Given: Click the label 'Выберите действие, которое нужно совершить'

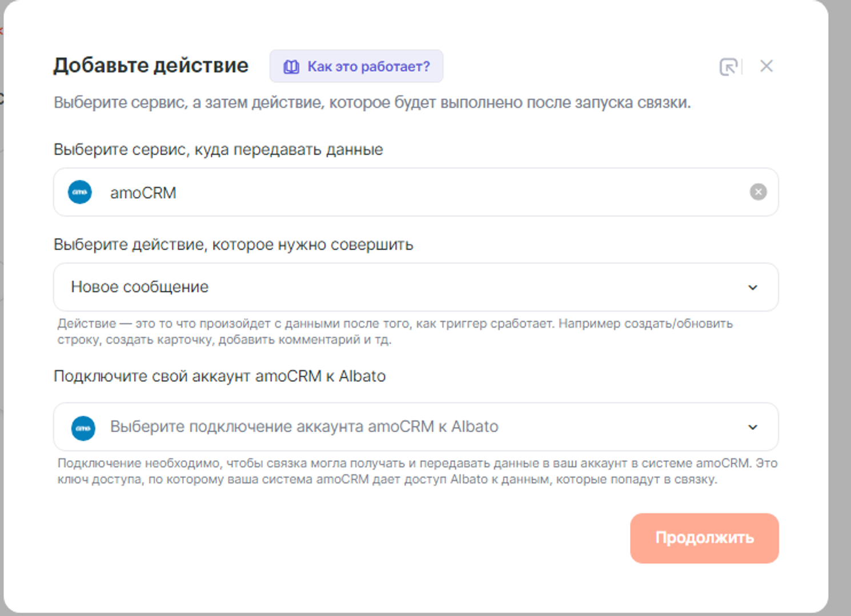Looking at the screenshot, I should tap(233, 245).
